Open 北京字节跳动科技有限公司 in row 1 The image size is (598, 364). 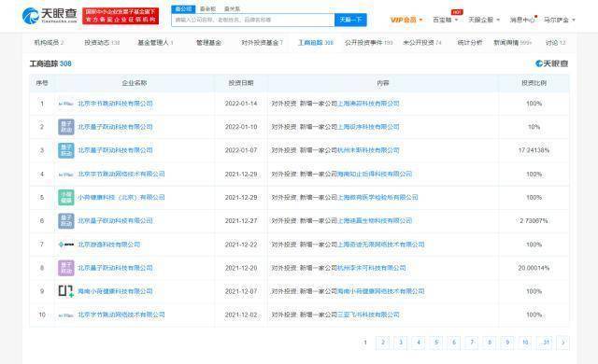click(x=115, y=104)
